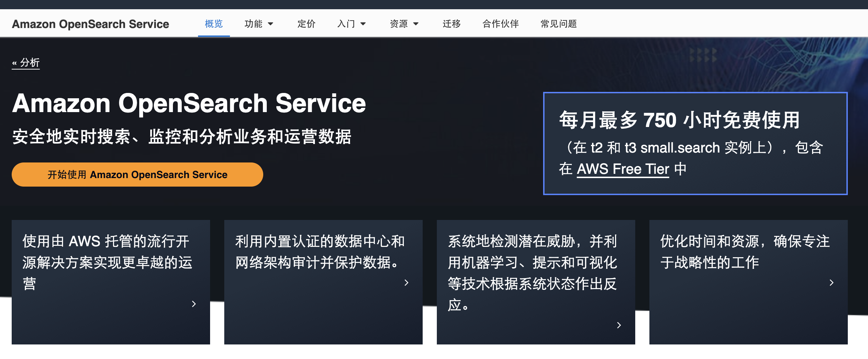Open the 定价 pricing page

306,24
